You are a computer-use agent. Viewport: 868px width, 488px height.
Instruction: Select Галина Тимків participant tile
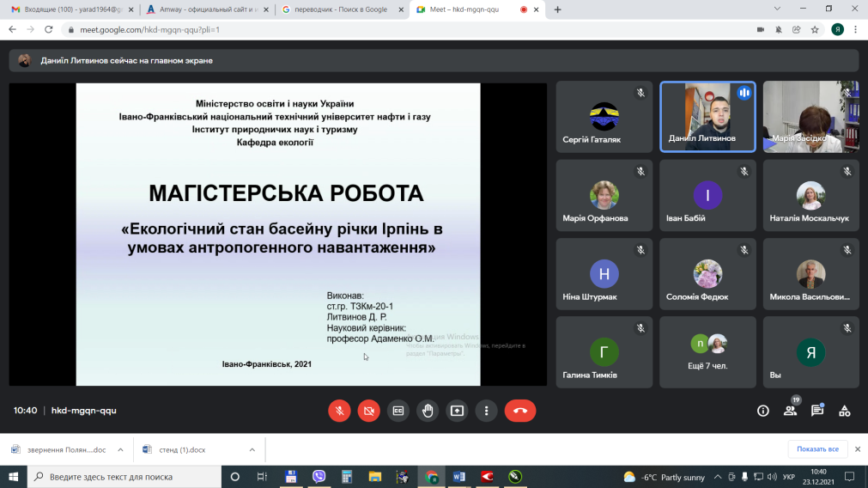point(604,352)
